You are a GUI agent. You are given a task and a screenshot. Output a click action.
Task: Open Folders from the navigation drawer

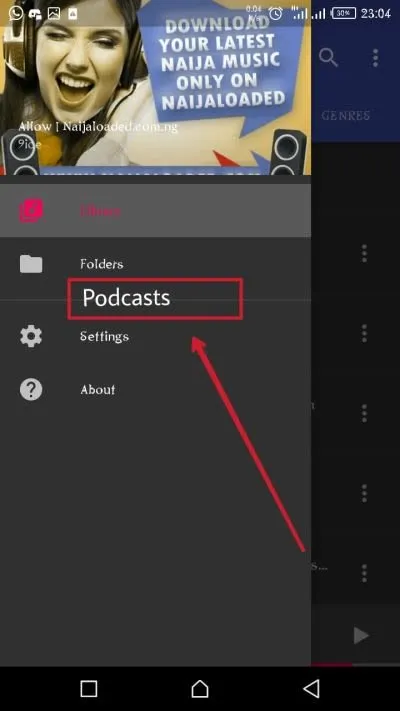pyautogui.click(x=156, y=264)
